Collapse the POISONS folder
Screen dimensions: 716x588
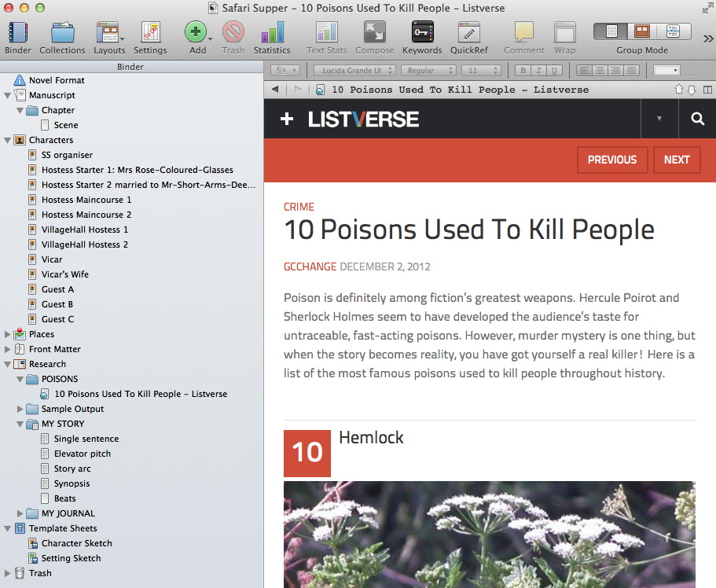tap(20, 379)
